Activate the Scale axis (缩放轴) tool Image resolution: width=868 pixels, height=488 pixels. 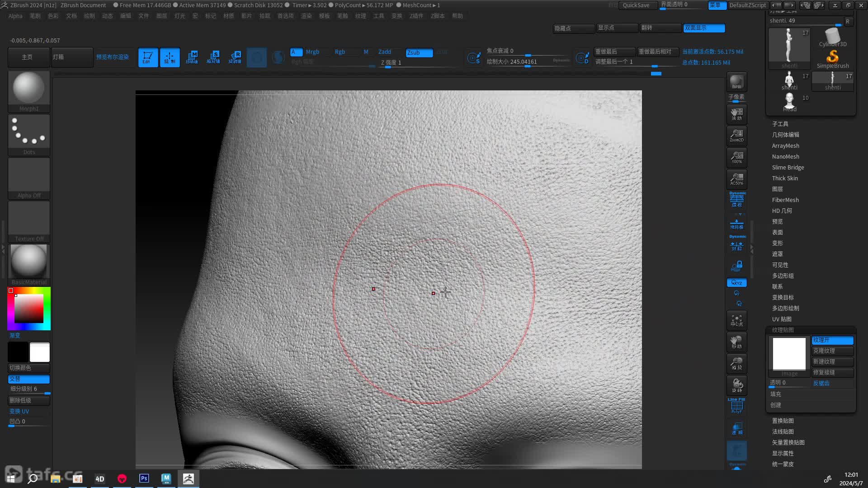tap(213, 57)
